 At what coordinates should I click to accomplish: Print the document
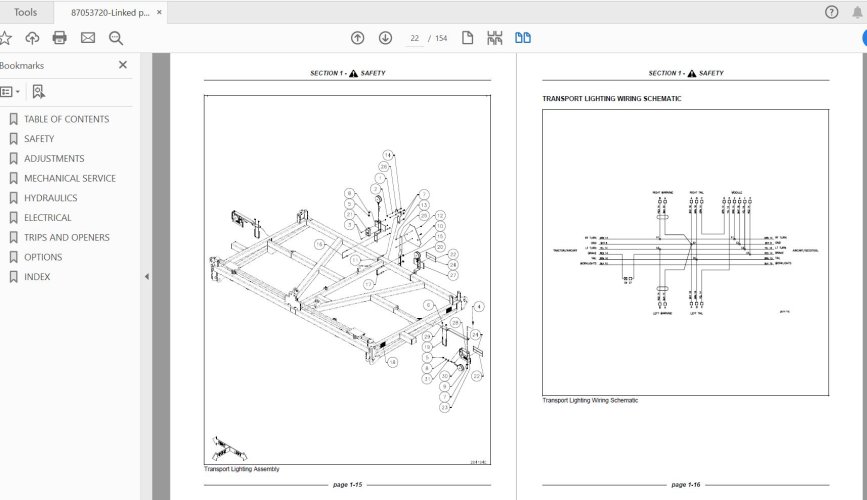click(x=59, y=38)
